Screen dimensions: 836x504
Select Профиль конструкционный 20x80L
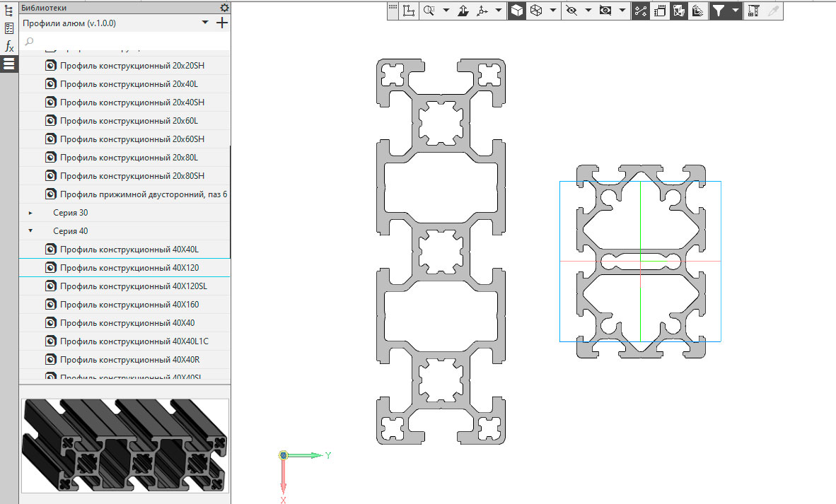coord(129,158)
